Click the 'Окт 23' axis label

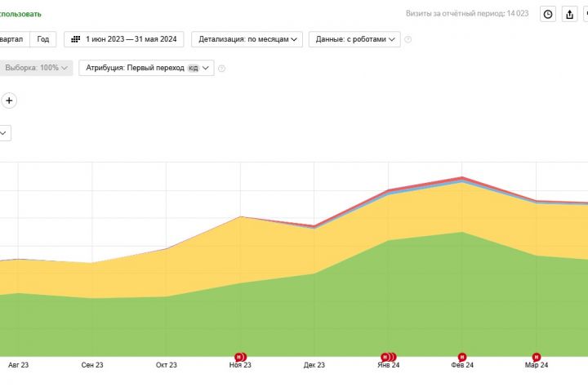pyautogui.click(x=166, y=365)
